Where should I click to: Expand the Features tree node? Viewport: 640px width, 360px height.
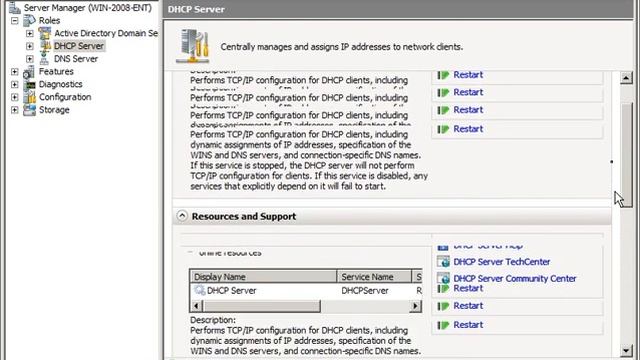[15, 71]
